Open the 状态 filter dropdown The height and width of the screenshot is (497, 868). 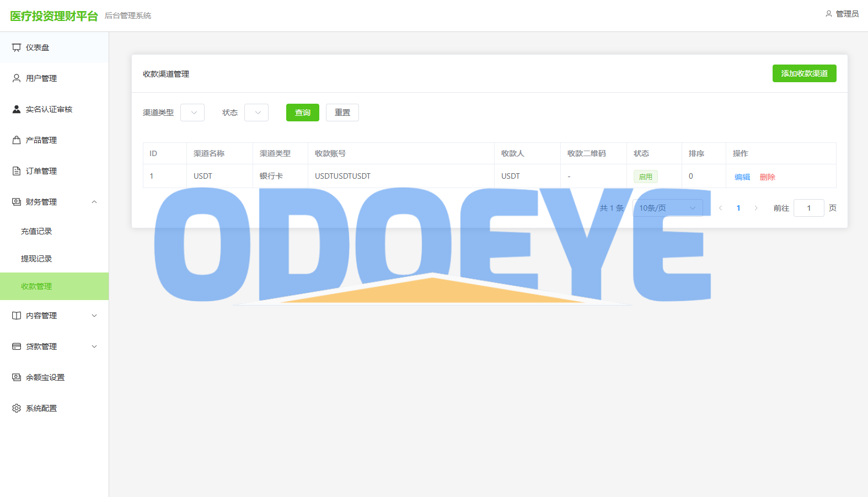click(x=256, y=113)
